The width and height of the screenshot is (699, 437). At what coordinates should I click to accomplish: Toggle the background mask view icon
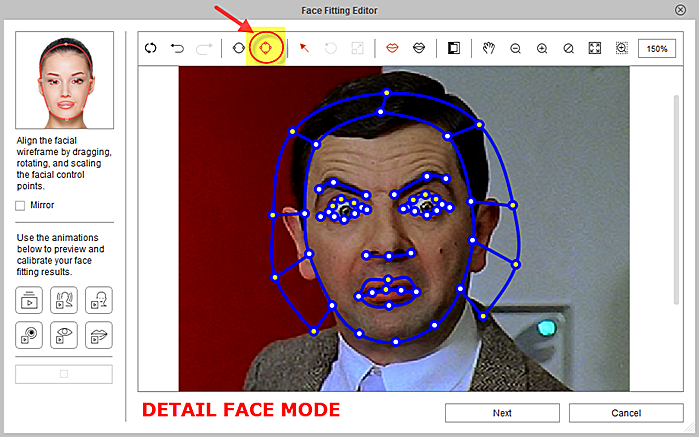pyautogui.click(x=454, y=48)
